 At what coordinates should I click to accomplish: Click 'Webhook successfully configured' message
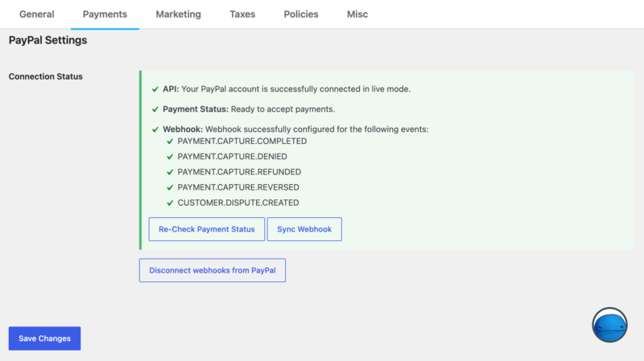point(316,129)
